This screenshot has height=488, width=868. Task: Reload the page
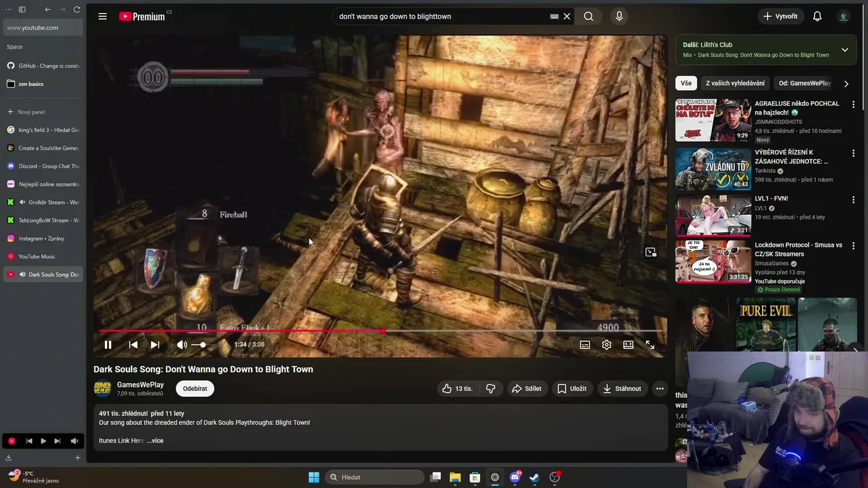point(77,9)
